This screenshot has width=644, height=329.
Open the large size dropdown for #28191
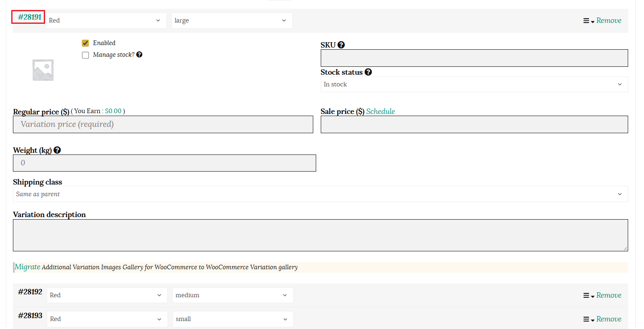point(232,20)
